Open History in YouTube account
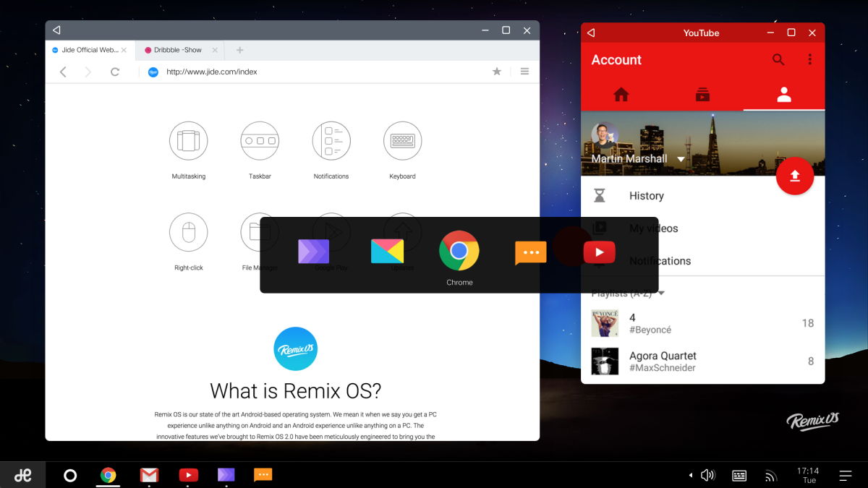This screenshot has width=868, height=488. tap(646, 196)
